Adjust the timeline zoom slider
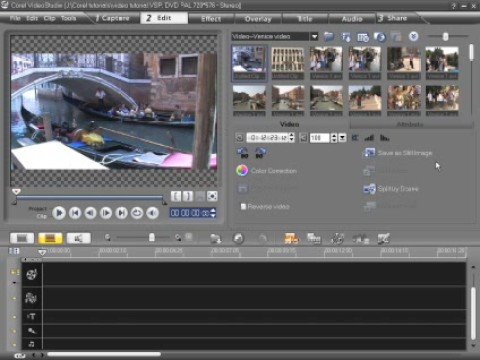The height and width of the screenshot is (360, 480). pyautogui.click(x=152, y=237)
